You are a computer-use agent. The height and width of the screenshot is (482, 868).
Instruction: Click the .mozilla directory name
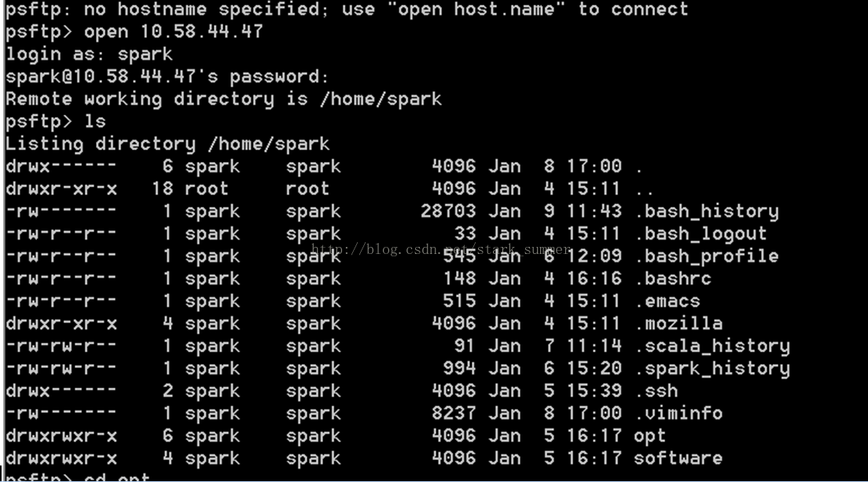coord(678,323)
